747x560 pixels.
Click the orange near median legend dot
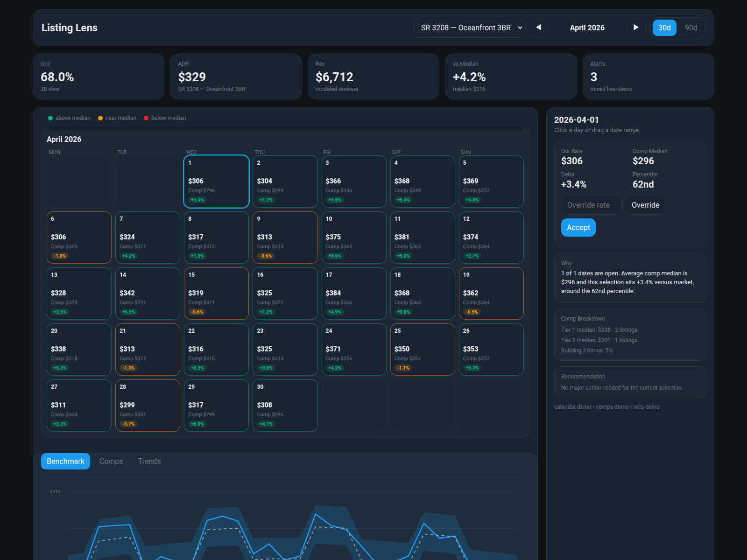point(100,118)
